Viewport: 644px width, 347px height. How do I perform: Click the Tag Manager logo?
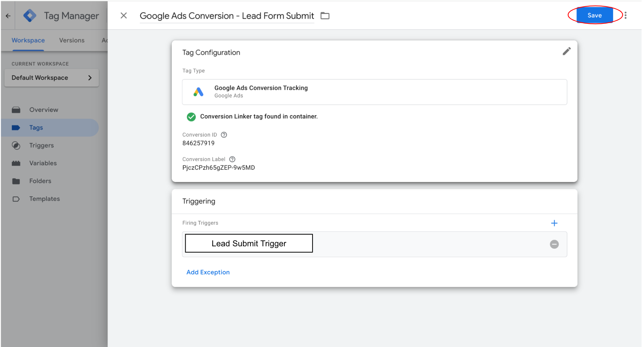point(30,16)
